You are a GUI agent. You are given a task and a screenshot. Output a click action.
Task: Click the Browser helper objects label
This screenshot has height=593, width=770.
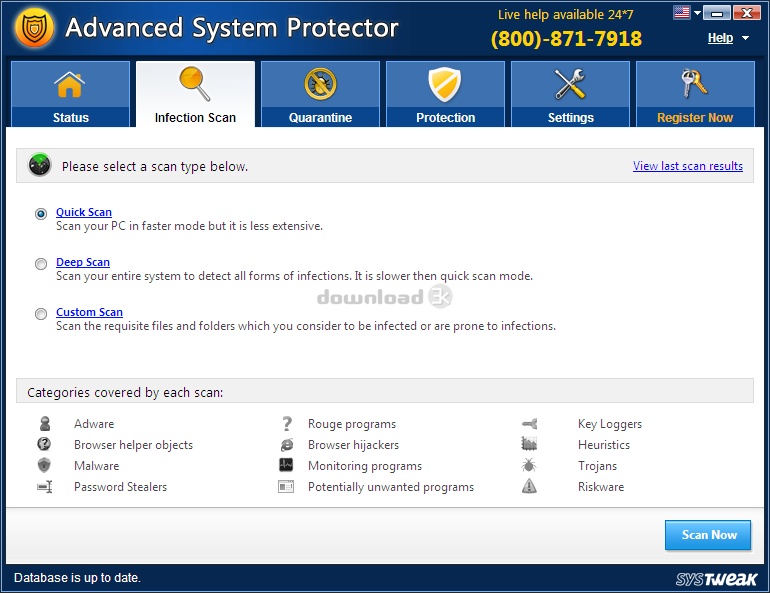click(x=134, y=445)
